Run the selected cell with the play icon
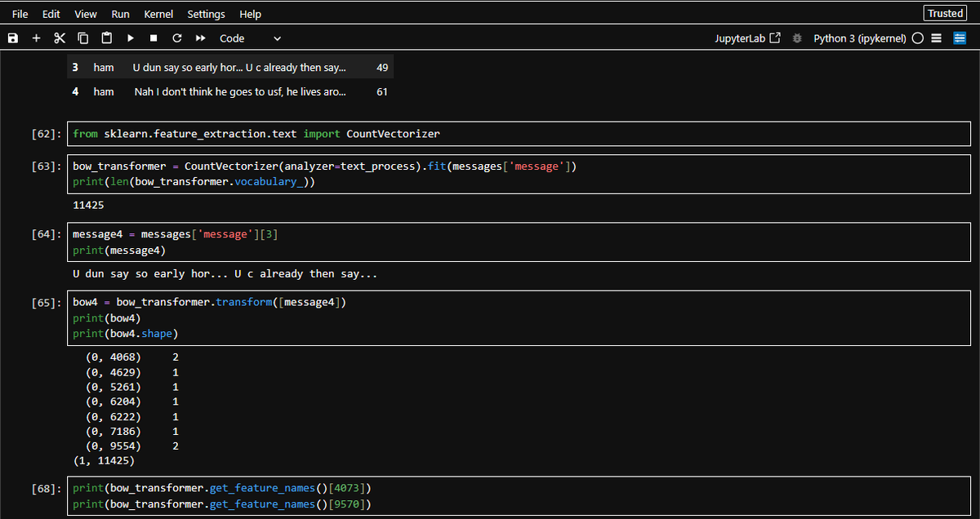 point(131,38)
